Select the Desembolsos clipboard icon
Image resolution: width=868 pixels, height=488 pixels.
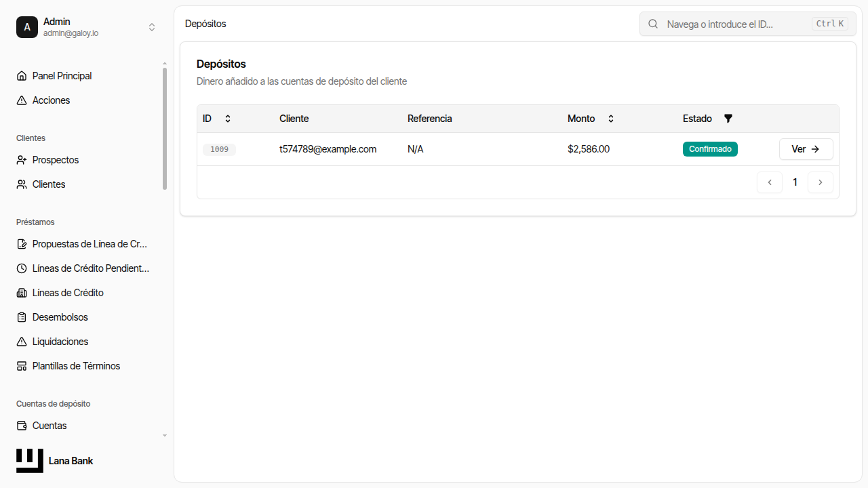pyautogui.click(x=22, y=317)
